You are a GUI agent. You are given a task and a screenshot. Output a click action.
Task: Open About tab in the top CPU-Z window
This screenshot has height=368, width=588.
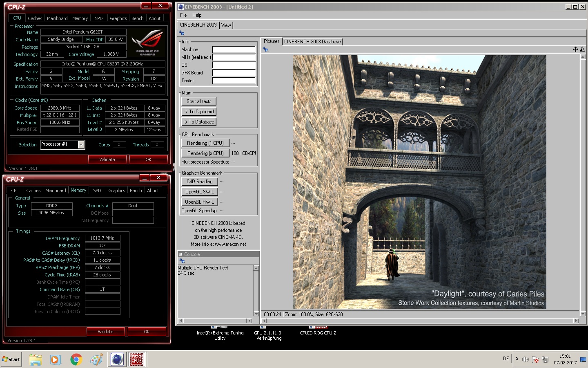[155, 18]
